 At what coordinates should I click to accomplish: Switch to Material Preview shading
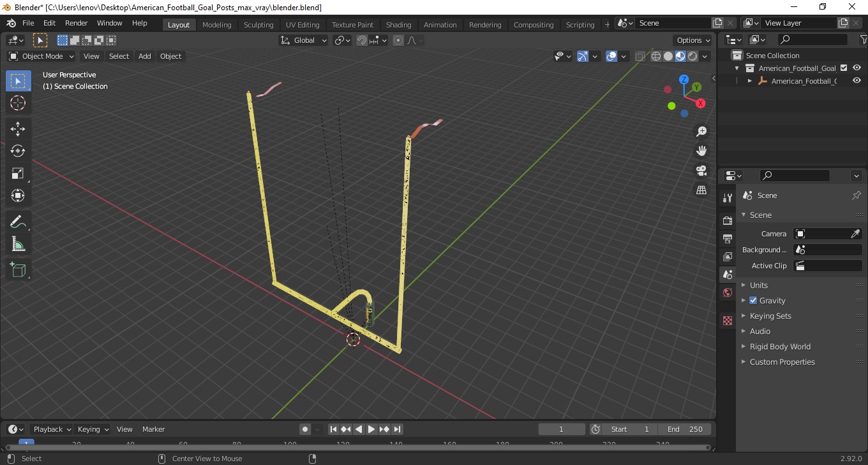tap(680, 56)
